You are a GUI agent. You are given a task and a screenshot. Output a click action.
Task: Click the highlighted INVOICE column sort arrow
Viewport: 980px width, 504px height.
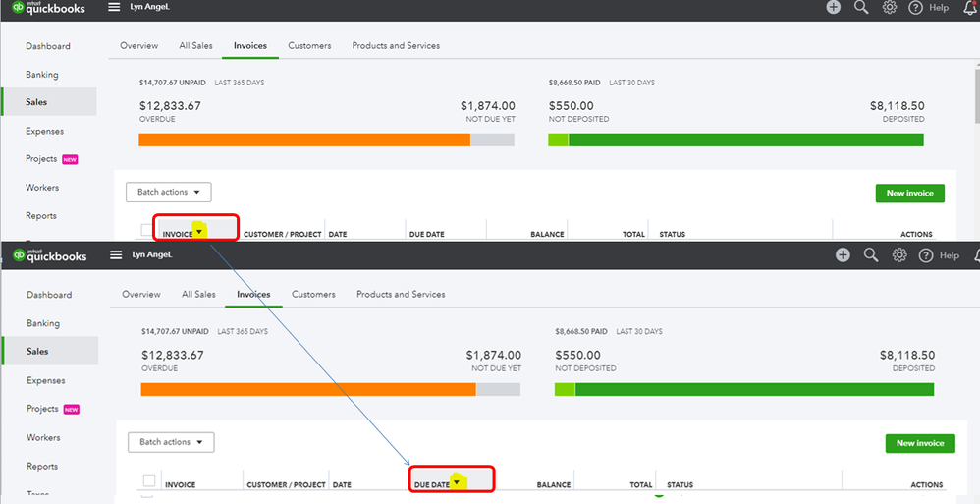coord(198,231)
